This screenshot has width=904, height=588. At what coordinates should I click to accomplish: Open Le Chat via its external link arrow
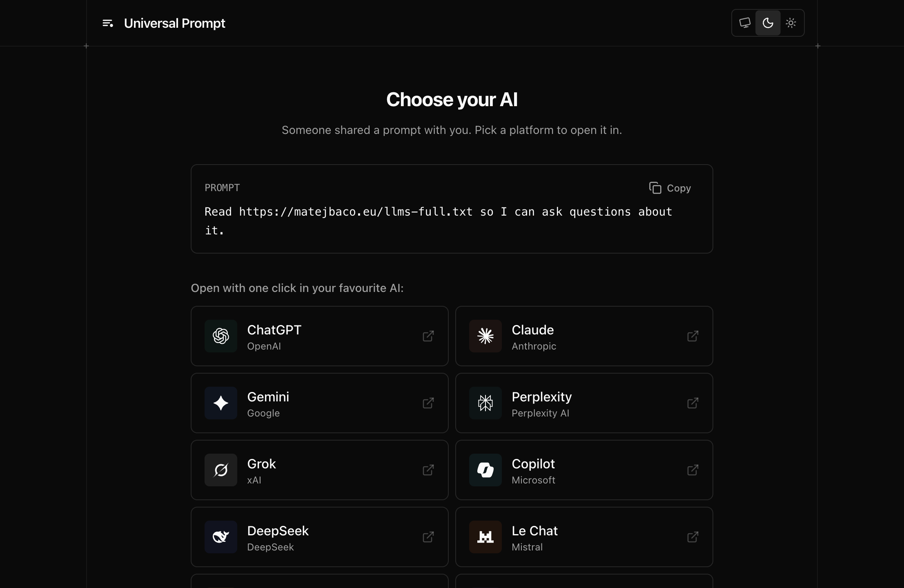point(692,537)
